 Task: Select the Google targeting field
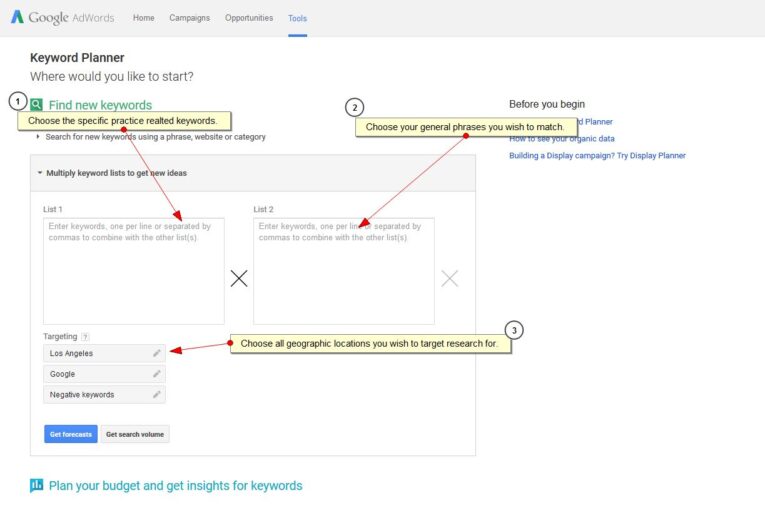[104, 374]
